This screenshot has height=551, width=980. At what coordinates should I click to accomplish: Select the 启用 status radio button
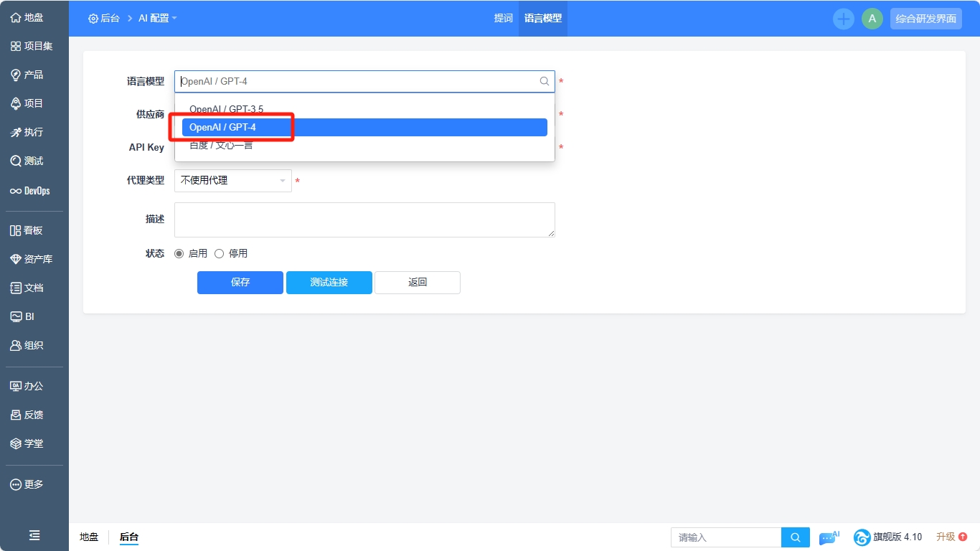click(179, 253)
